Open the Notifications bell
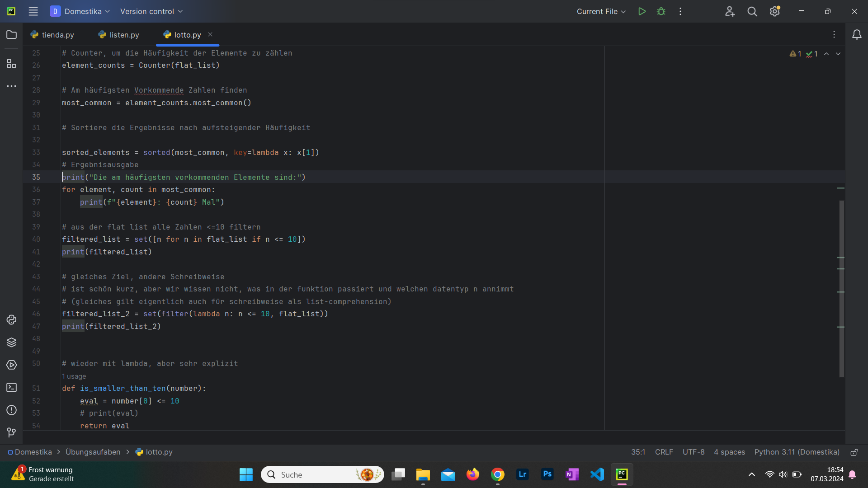This screenshot has height=488, width=868. [x=857, y=35]
